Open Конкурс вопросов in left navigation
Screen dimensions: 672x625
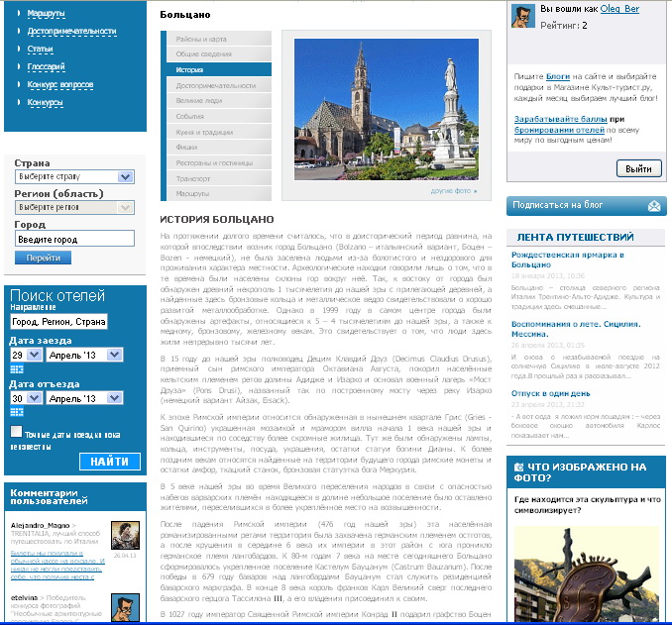60,84
